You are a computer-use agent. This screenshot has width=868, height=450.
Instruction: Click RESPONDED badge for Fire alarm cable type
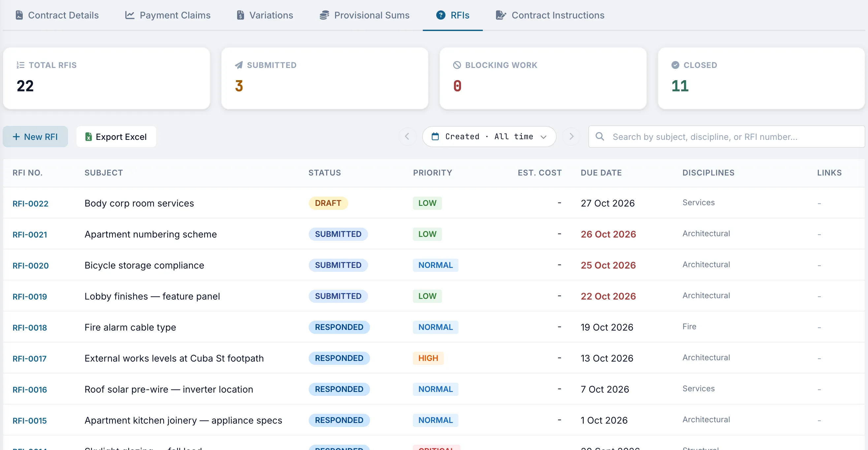point(339,327)
